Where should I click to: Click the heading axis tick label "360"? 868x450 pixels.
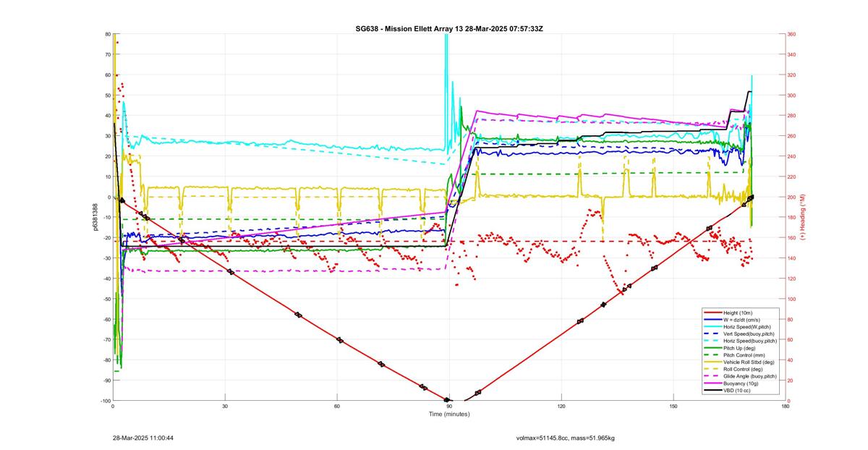tap(792, 34)
